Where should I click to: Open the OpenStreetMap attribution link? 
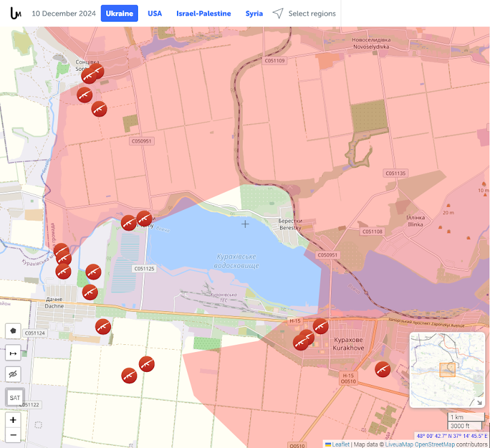(x=435, y=444)
